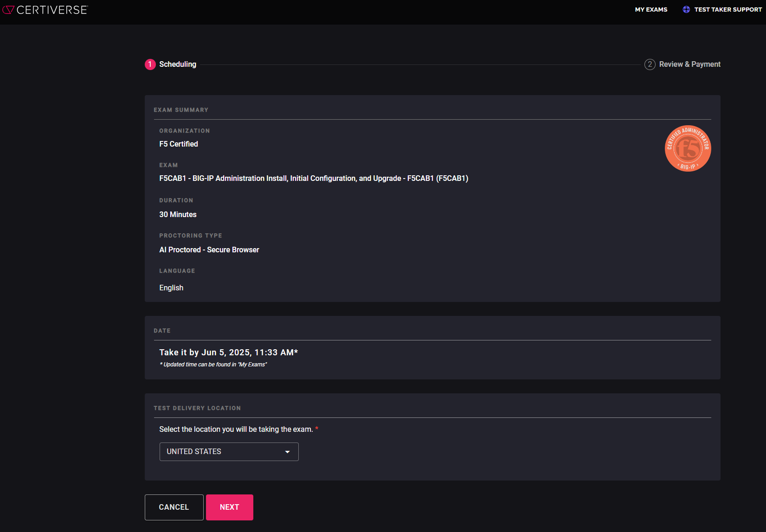Open the United States location dropdown
The width and height of the screenshot is (766, 532).
click(229, 452)
